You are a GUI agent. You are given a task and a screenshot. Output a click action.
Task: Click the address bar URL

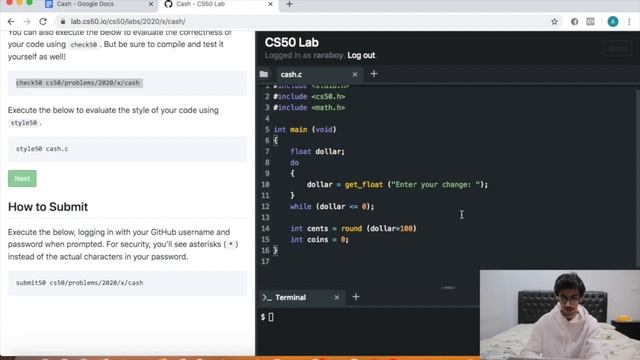[128, 22]
